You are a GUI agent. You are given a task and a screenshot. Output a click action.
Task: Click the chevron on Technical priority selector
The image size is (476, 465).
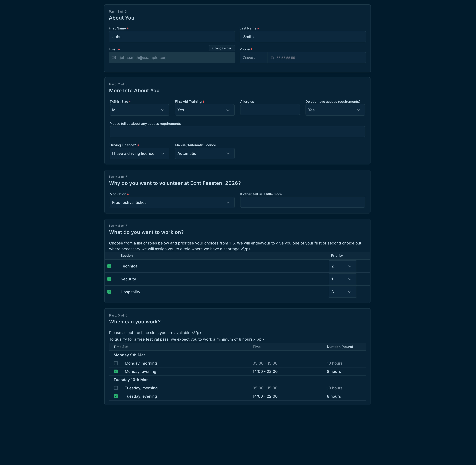349,266
